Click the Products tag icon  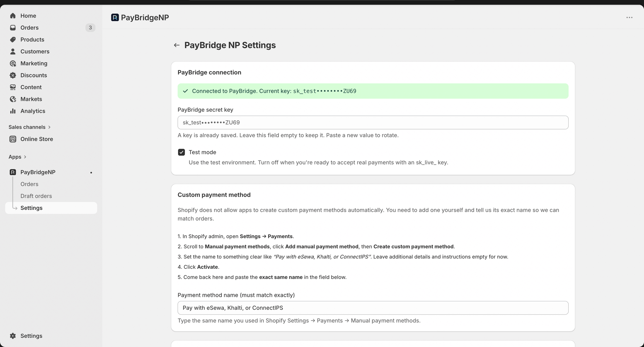(x=13, y=40)
